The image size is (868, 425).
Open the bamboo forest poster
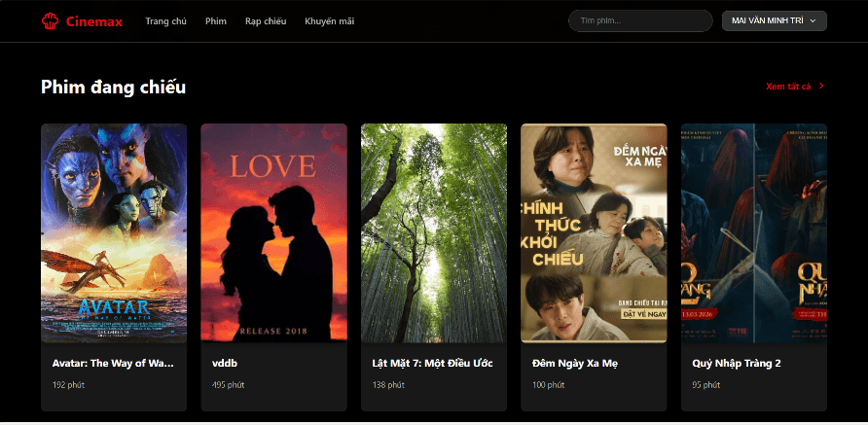[434, 233]
